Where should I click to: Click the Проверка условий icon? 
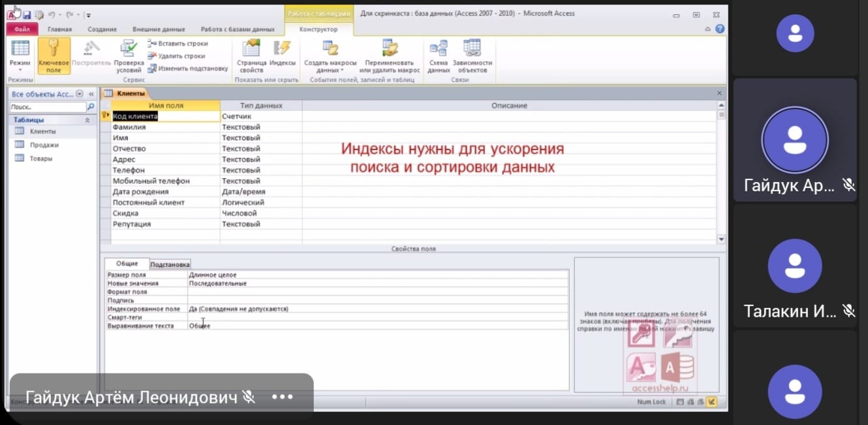point(129,48)
